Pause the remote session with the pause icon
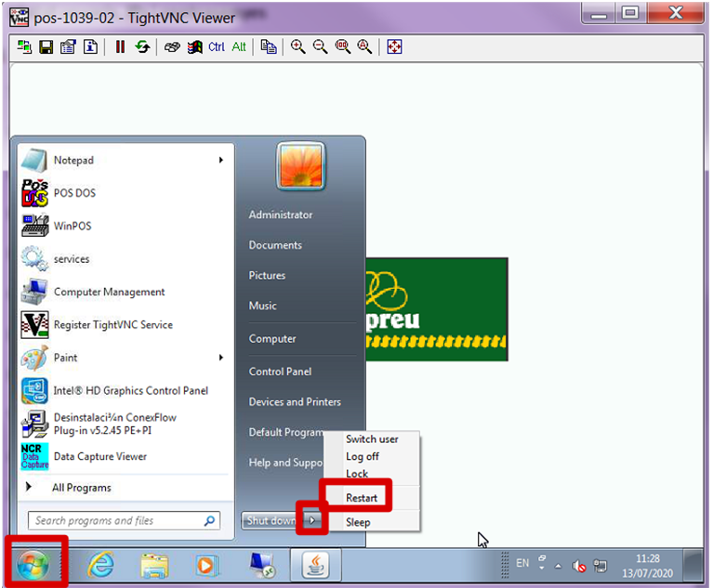This screenshot has height=588, width=713. point(120,46)
